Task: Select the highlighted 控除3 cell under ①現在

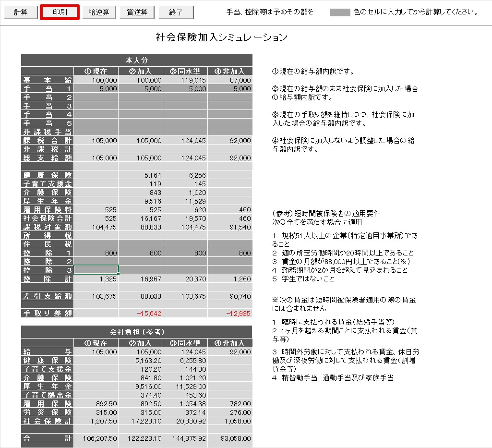Action: (96, 270)
